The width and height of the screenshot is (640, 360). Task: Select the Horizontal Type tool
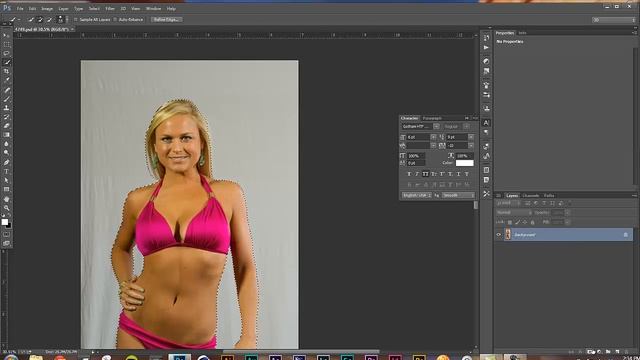pyautogui.click(x=7, y=171)
